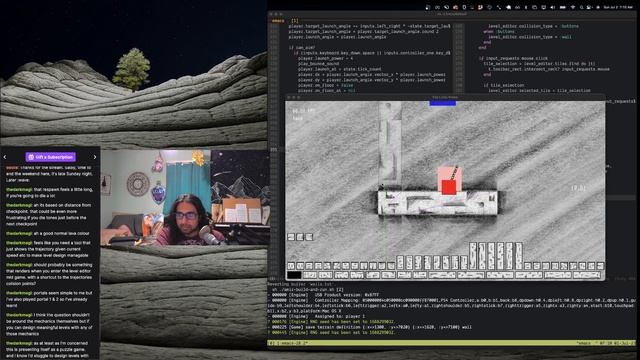
Task: Click the chat message starting 'portals seem simple to me'
Action: tap(49, 299)
